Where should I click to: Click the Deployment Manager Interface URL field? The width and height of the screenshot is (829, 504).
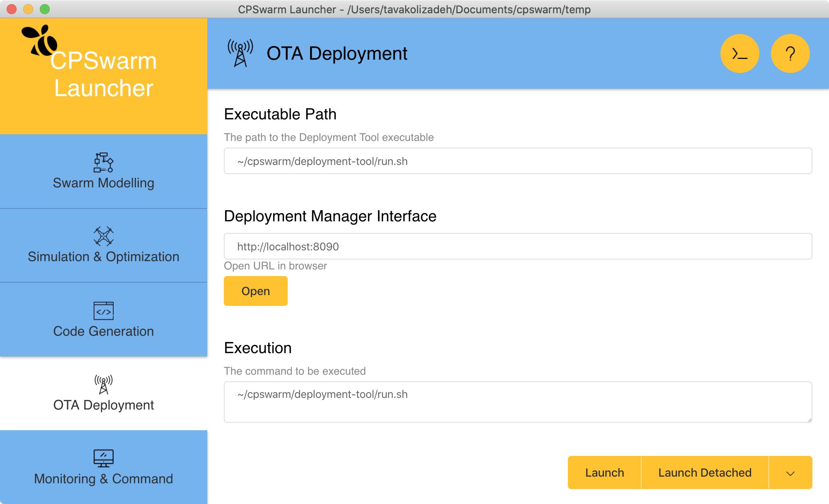pos(517,247)
